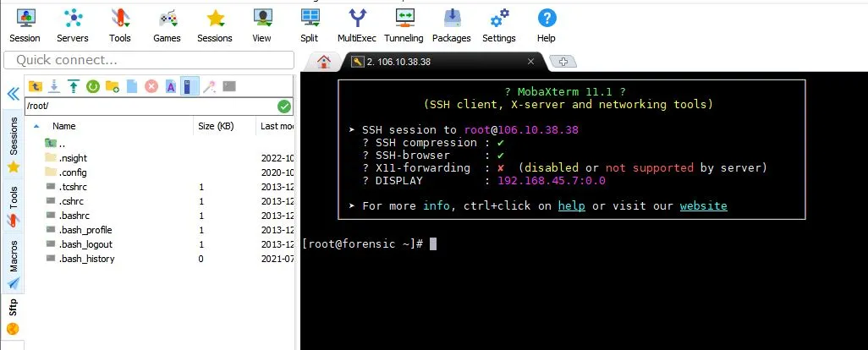The image size is (868, 350).
Task: Refresh the SFTP folder with green icon
Action: tap(93, 86)
